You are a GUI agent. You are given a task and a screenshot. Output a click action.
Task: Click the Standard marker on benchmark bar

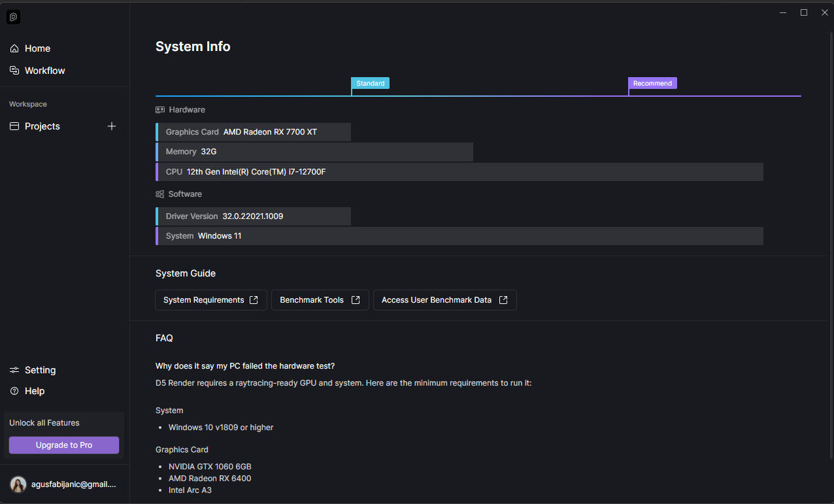[370, 84]
